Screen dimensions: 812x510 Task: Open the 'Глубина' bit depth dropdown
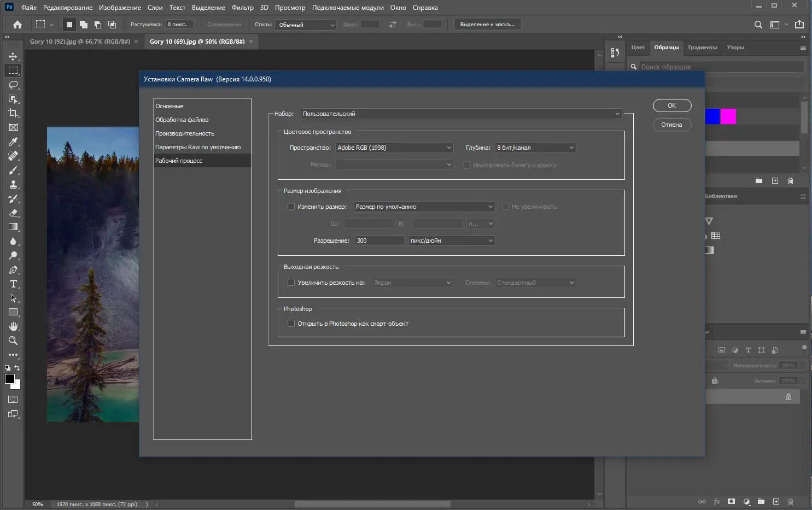(535, 148)
